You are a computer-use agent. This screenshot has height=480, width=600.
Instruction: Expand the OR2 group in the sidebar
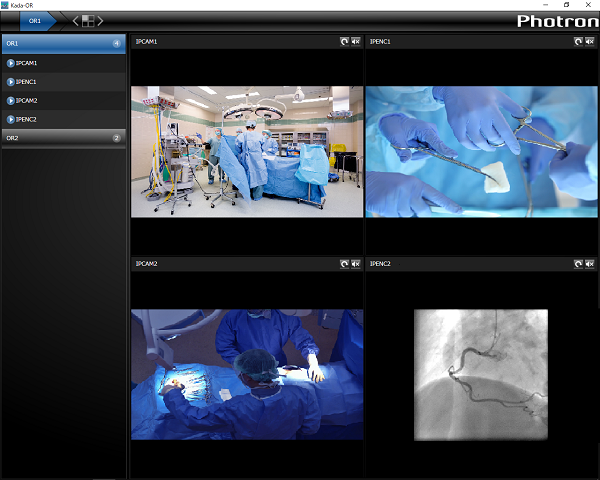(62, 138)
